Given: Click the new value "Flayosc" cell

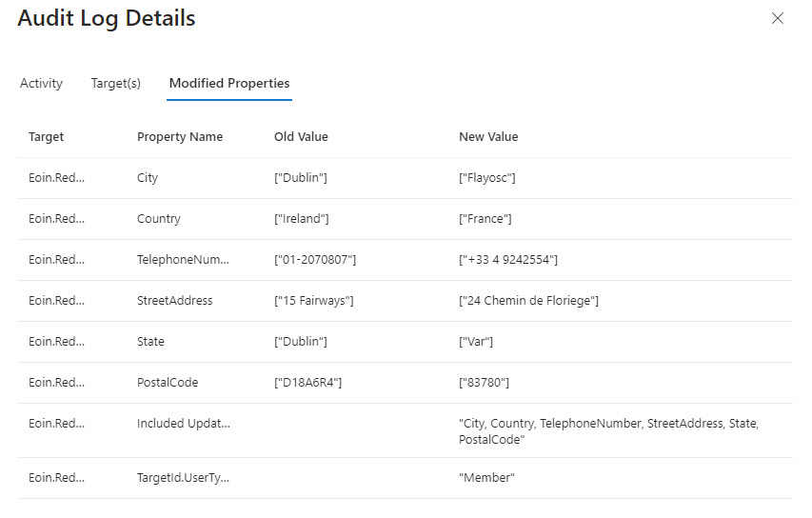Looking at the screenshot, I should click(487, 178).
